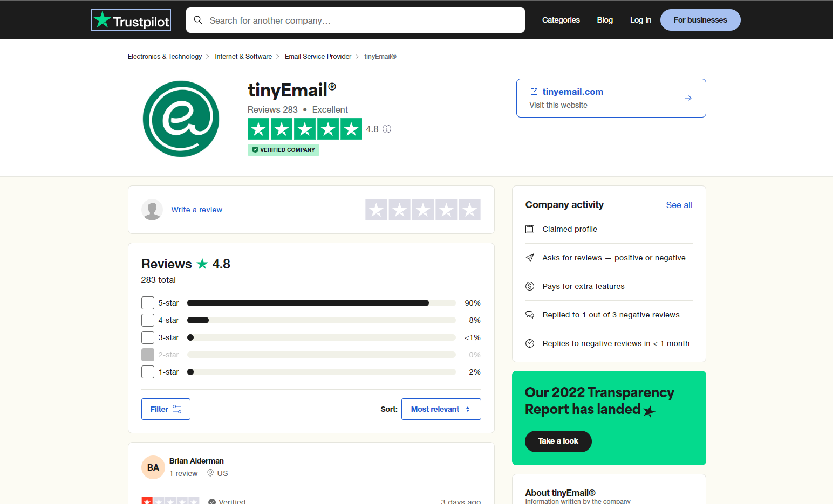Image resolution: width=833 pixels, height=504 pixels.
Task: Click the '283 total' text
Action: tap(159, 280)
